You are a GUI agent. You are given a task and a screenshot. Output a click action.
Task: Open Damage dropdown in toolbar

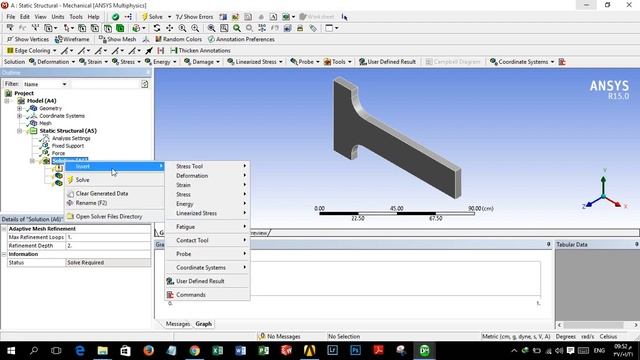202,62
